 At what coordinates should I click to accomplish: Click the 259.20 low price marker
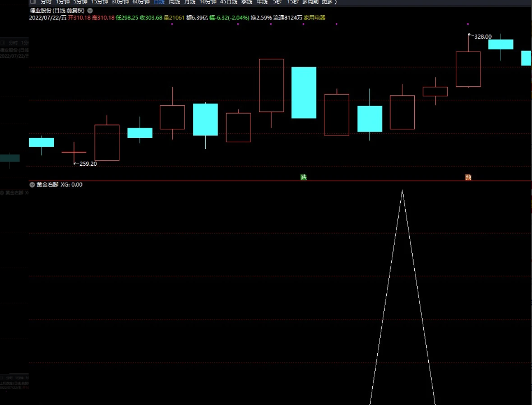pos(87,164)
